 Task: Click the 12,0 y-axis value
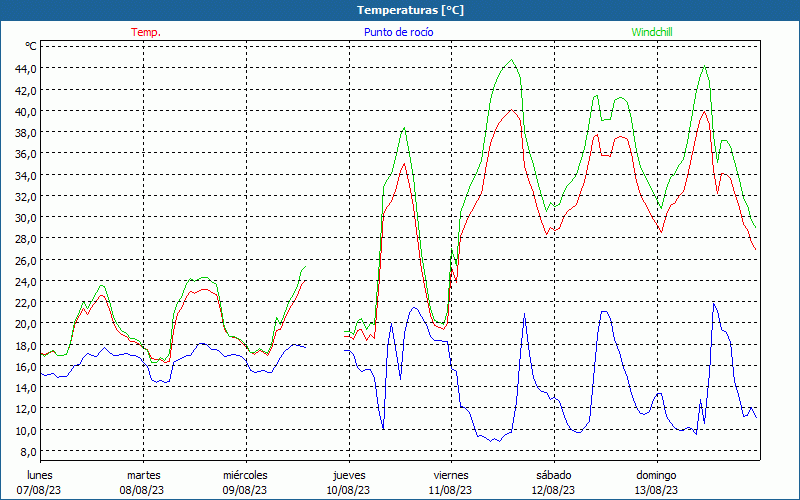tap(26, 409)
